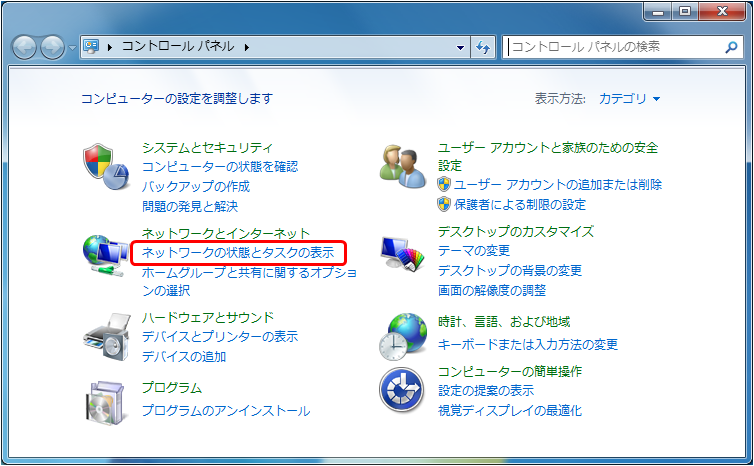Click the Network and Internet globe icon

click(x=106, y=255)
